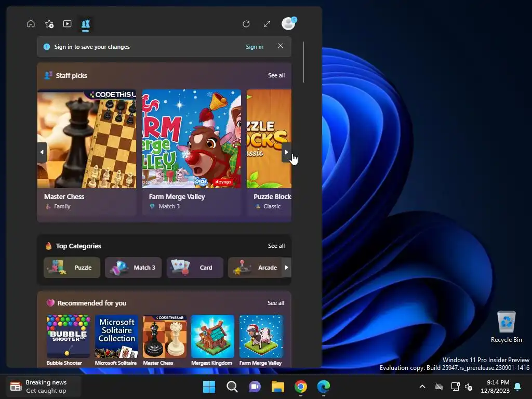532x399 pixels.
Task: Open Microsoft Solitaire Collection game
Action: click(x=117, y=340)
